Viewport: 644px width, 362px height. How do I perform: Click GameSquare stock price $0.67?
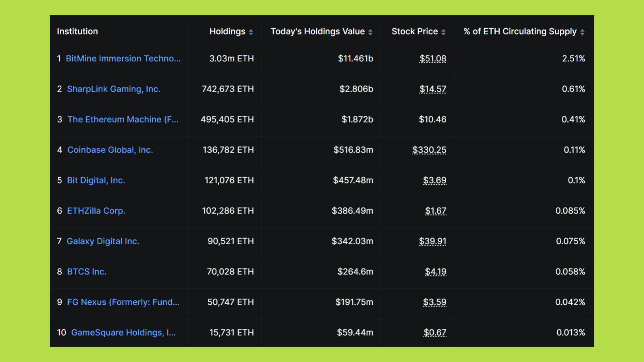pos(435,333)
